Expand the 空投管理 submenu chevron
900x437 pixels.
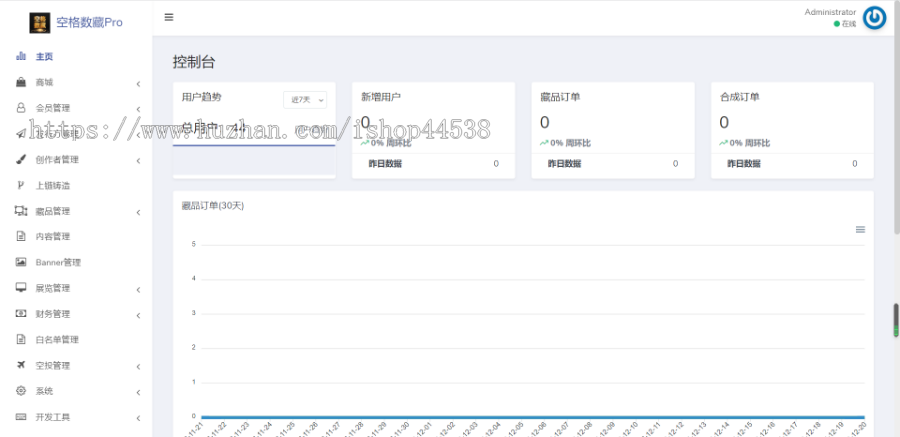[138, 367]
